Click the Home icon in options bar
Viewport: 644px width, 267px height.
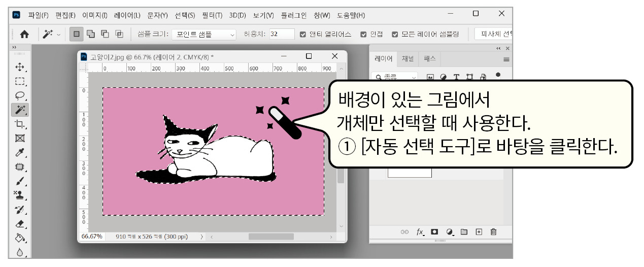click(x=24, y=35)
